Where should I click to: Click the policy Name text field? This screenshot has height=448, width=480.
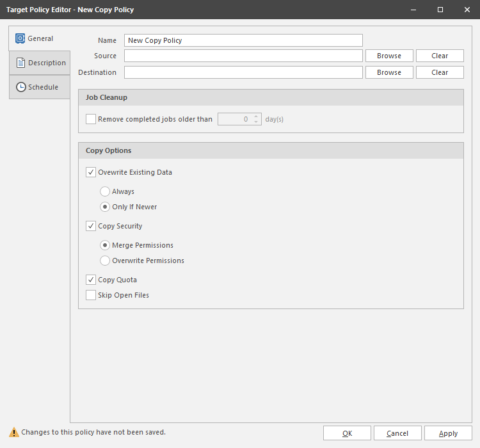pos(243,40)
